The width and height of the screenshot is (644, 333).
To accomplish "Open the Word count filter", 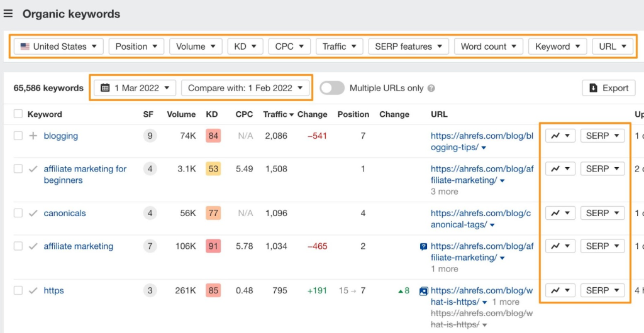I will click(489, 46).
